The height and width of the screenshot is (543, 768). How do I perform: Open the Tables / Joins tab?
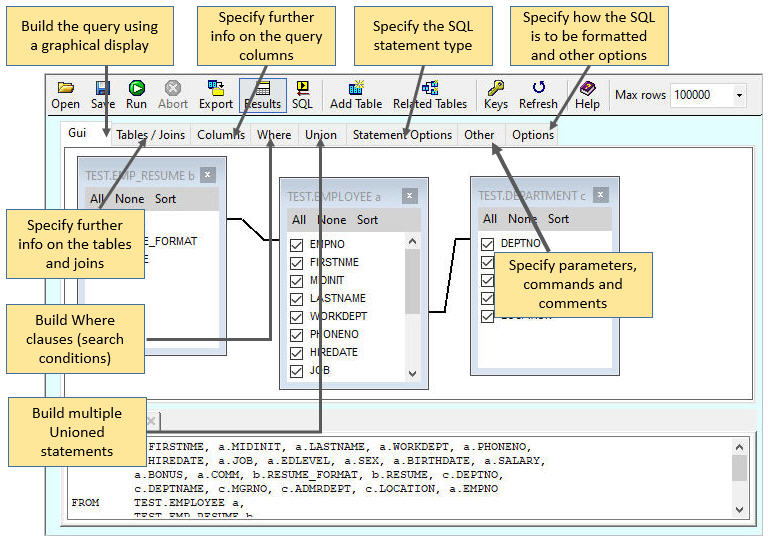(x=150, y=135)
